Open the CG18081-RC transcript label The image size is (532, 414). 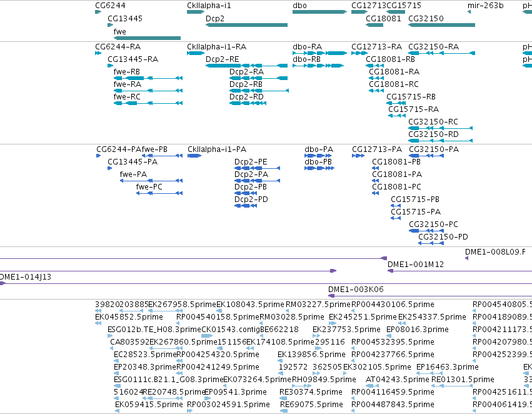pos(394,84)
